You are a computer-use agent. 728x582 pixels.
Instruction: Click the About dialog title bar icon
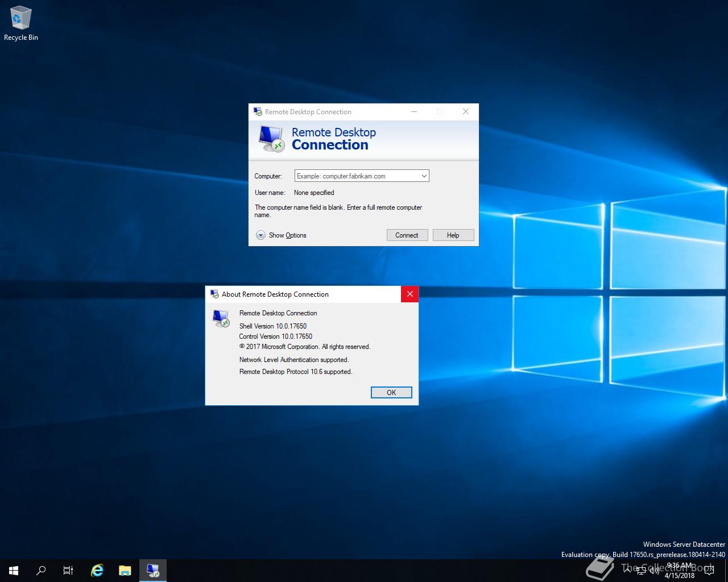(x=214, y=294)
